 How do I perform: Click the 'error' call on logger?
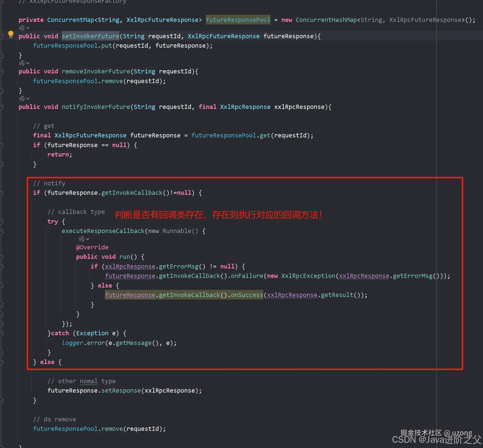(x=96, y=343)
